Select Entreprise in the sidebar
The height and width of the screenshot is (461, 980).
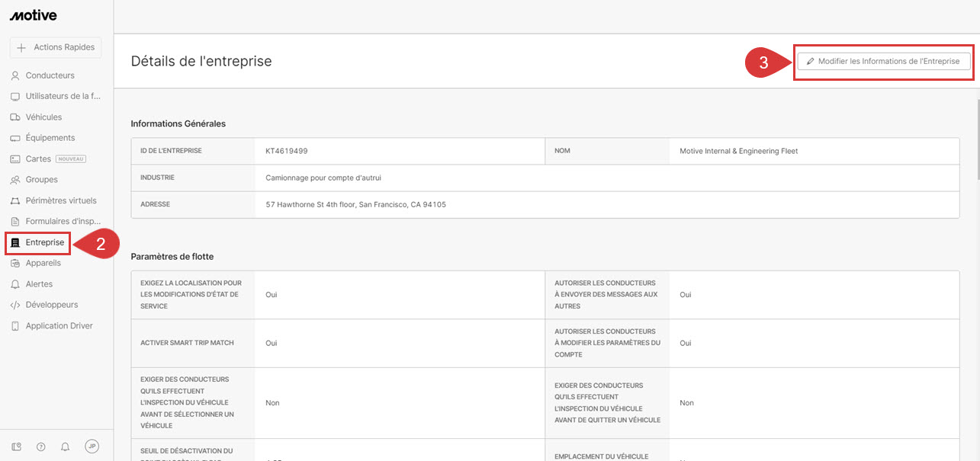coord(44,242)
